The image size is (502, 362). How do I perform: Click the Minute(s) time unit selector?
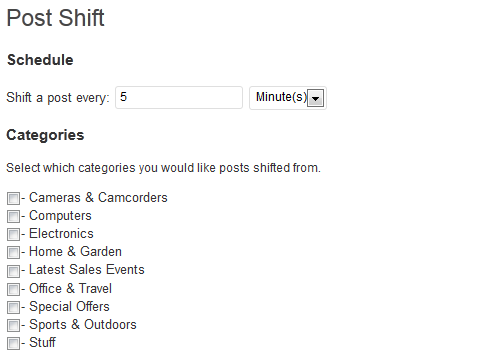tap(288, 98)
